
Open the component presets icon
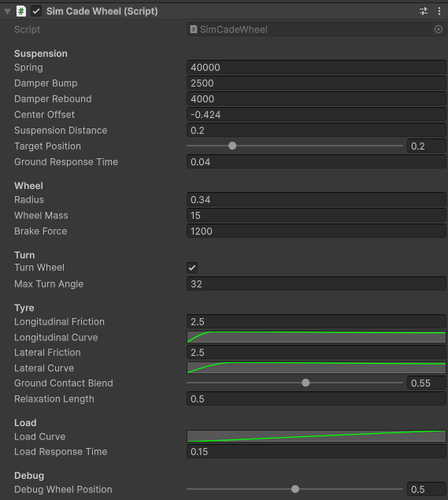423,11
